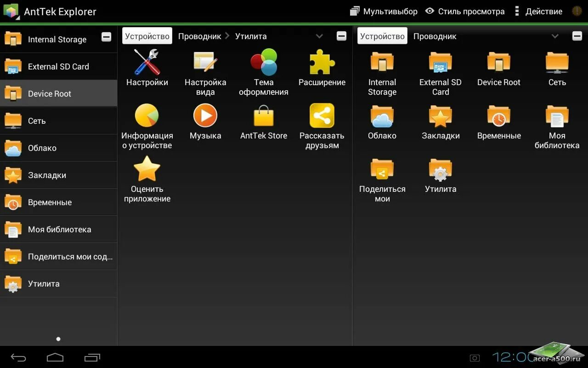The height and width of the screenshot is (368, 588).
Task: Tap the screenshot camera icon in system bar
Action: [x=475, y=358]
